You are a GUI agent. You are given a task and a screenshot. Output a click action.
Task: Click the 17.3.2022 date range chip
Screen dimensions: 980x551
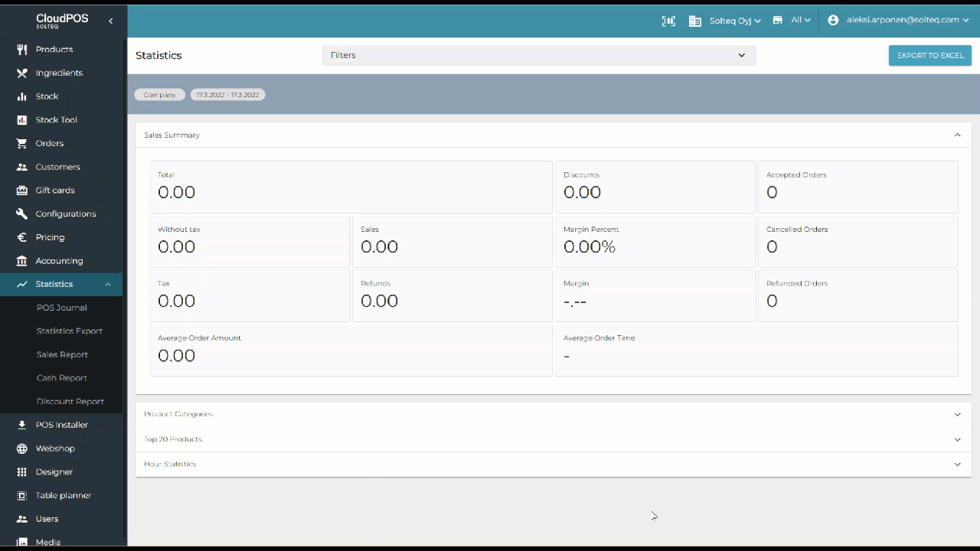(x=227, y=95)
